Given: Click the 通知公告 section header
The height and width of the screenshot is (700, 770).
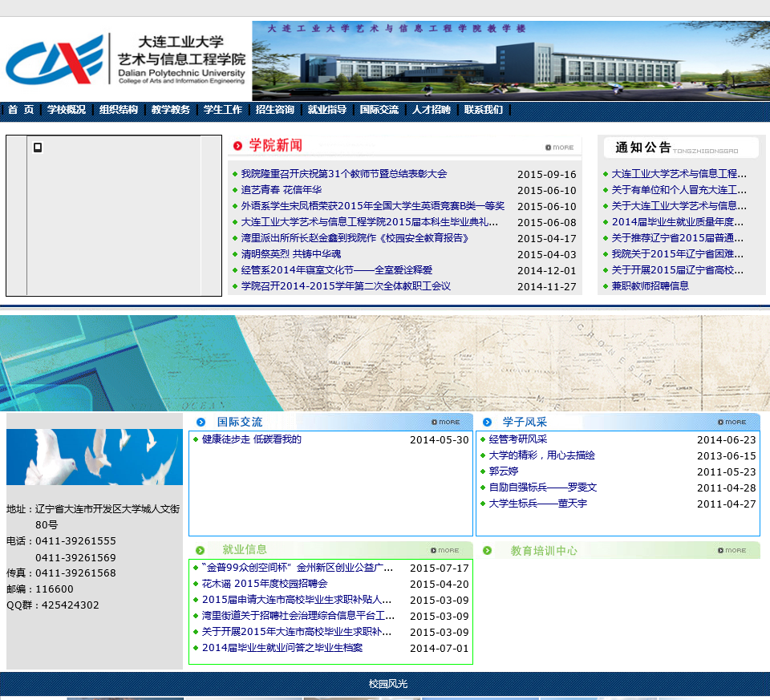Looking at the screenshot, I should click(681, 148).
